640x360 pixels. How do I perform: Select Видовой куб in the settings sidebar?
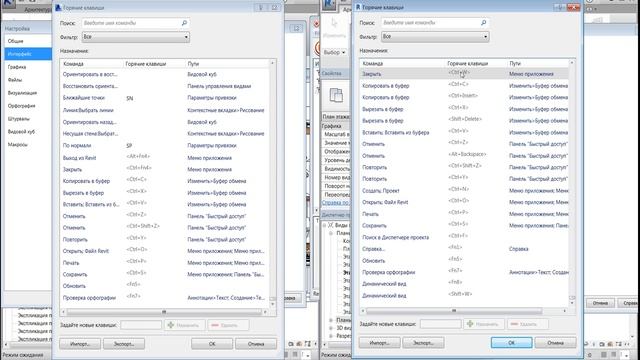(28, 131)
